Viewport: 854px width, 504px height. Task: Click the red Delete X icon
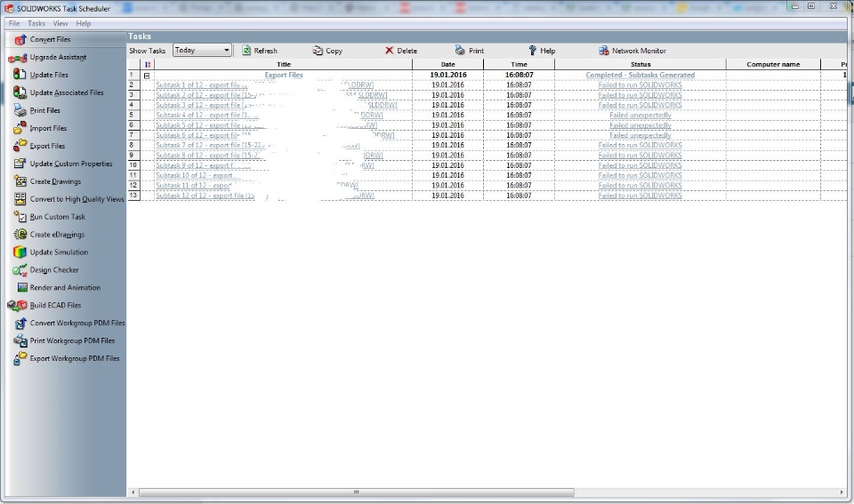pos(389,50)
